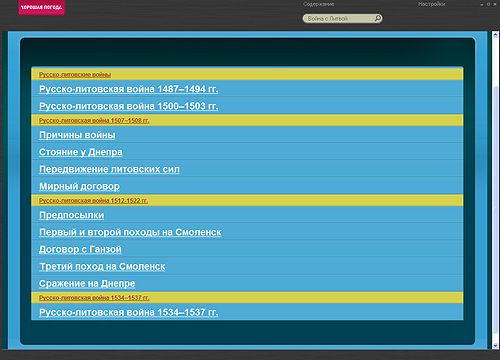This screenshot has width=500, height=360.
Task: Open Русско-литовская война 1500–1503 гг. link
Action: (x=128, y=106)
